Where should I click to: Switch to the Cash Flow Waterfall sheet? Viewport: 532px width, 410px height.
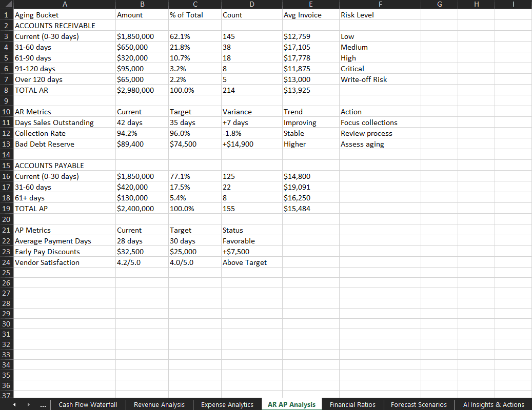[x=87, y=404]
